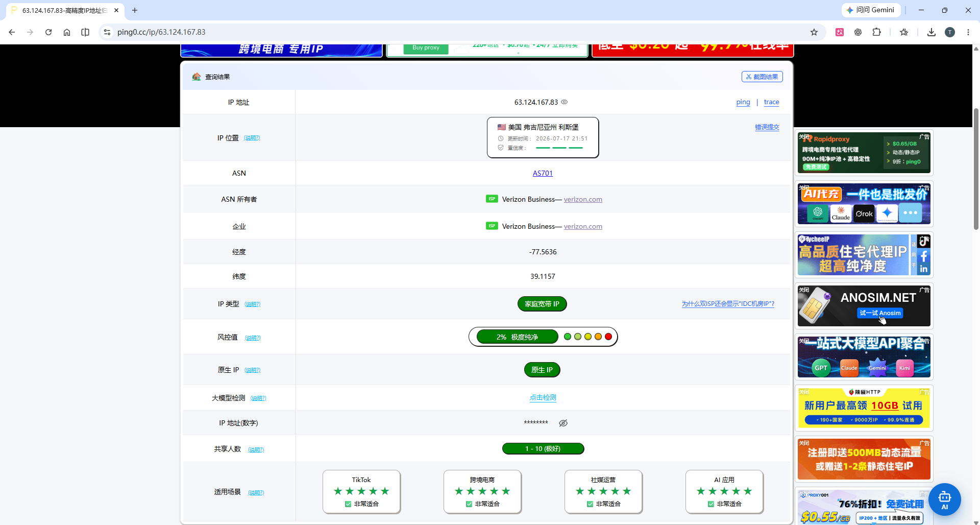Ask Gemini button in title bar

(x=871, y=10)
